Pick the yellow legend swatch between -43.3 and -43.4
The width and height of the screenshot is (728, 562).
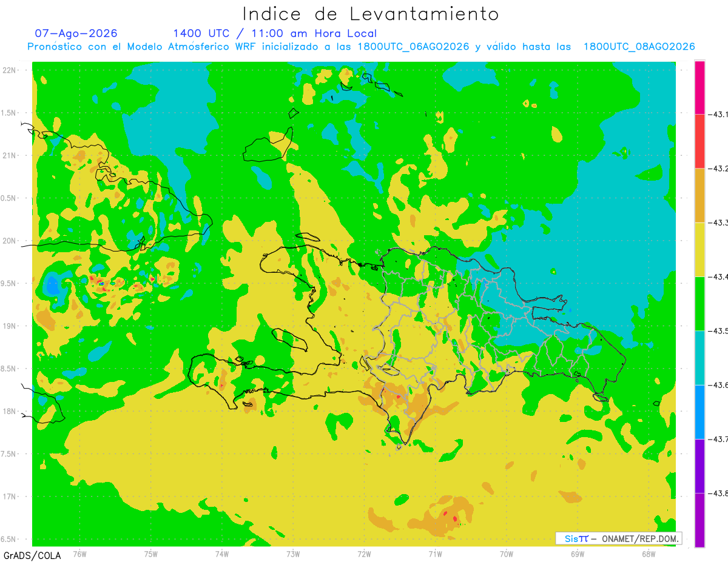[699, 249]
